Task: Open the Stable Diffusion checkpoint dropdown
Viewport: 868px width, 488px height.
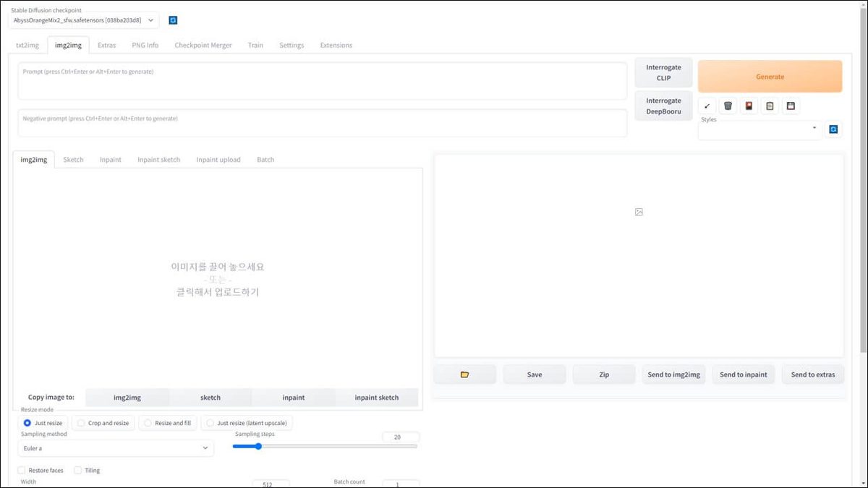Action: pyautogui.click(x=85, y=20)
